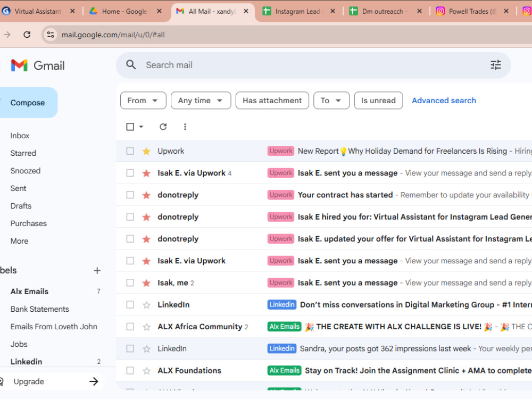Screen dimensions: 532x399
Task: Open the Any time filter dropdown
Action: click(x=201, y=101)
